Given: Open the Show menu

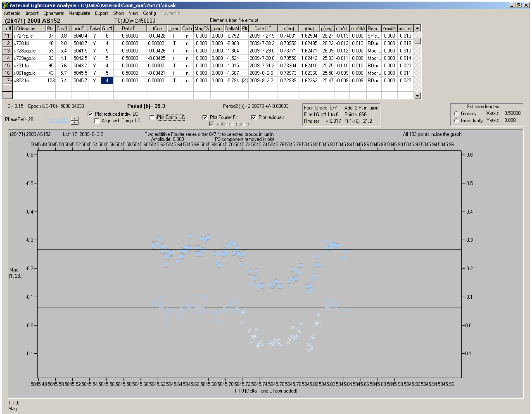Looking at the screenshot, I should (119, 13).
